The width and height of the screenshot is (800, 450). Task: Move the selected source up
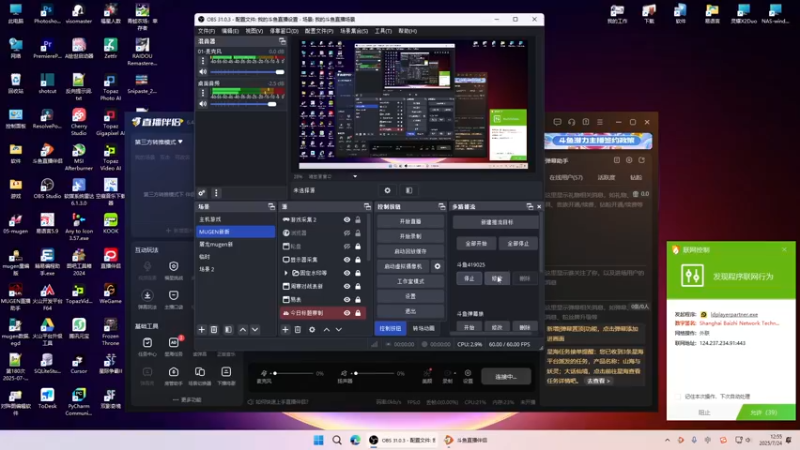(x=327, y=330)
